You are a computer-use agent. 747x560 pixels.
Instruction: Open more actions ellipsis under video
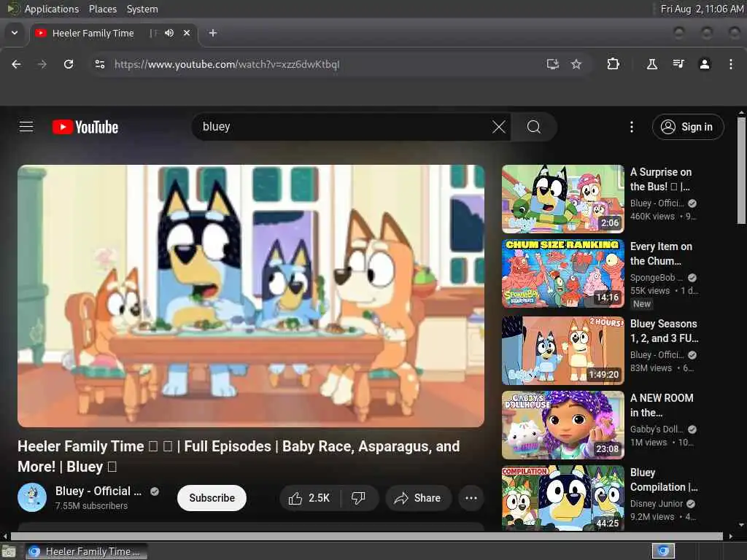(x=471, y=498)
